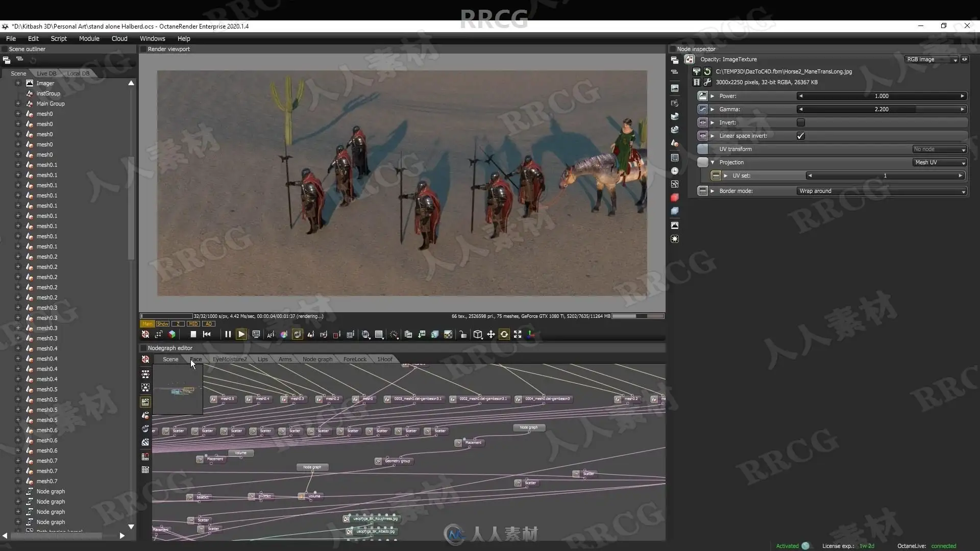Click the auto-focus picker (AF) icon
The height and width of the screenshot is (551, 980).
tap(271, 335)
